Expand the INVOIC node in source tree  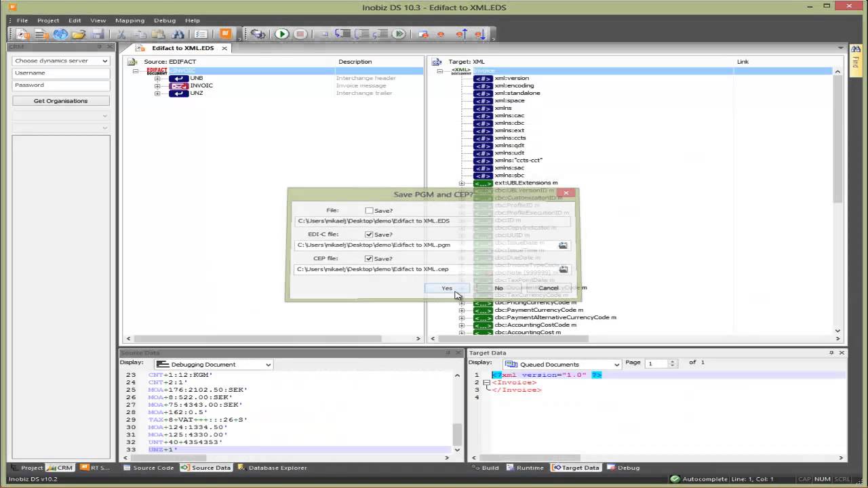[157, 85]
